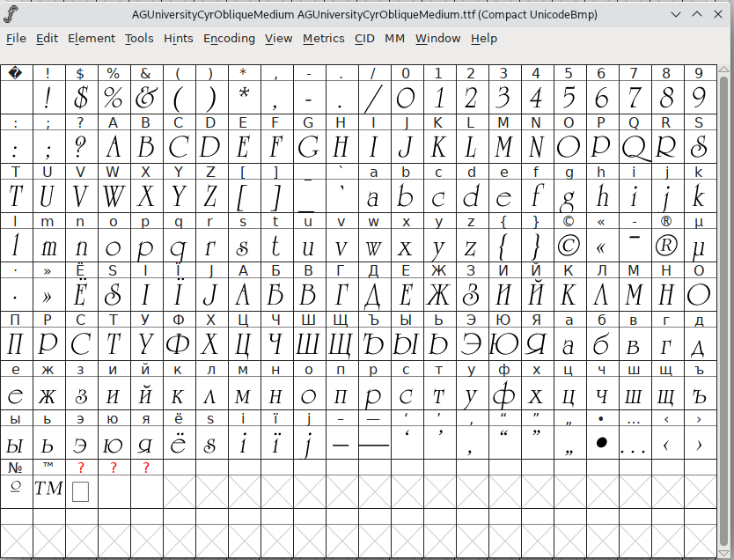The width and height of the screenshot is (734, 560).
Task: Click the FontForge icon in the title bar
Action: point(11,13)
